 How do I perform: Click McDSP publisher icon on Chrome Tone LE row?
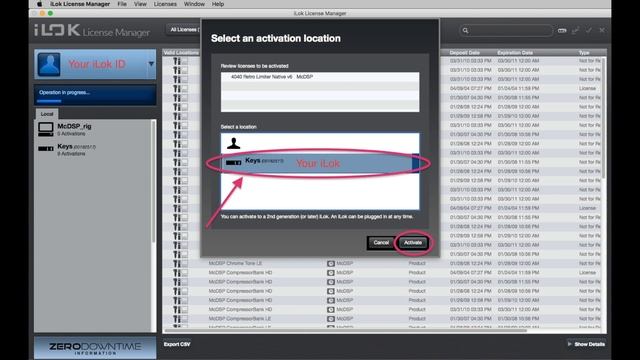coord(331,263)
